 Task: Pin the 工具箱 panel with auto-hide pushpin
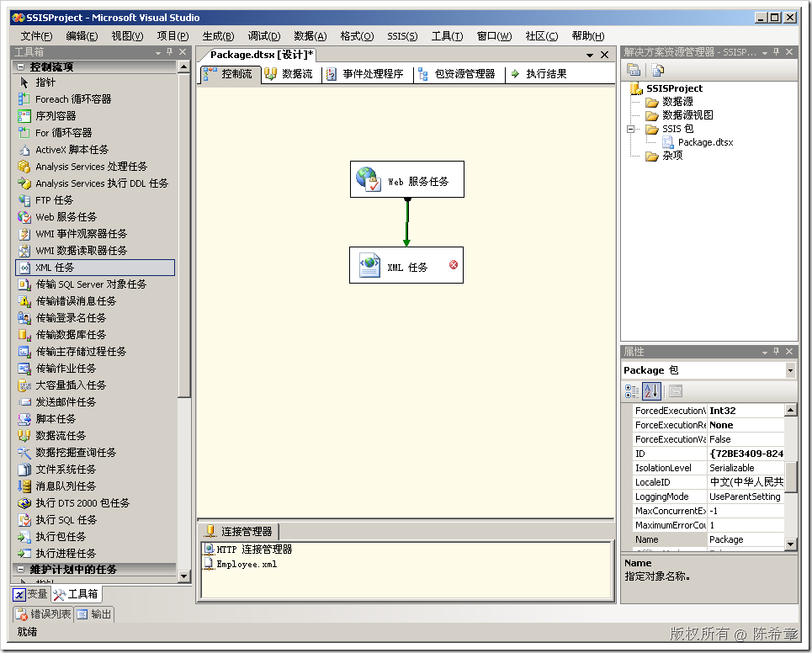tap(169, 52)
